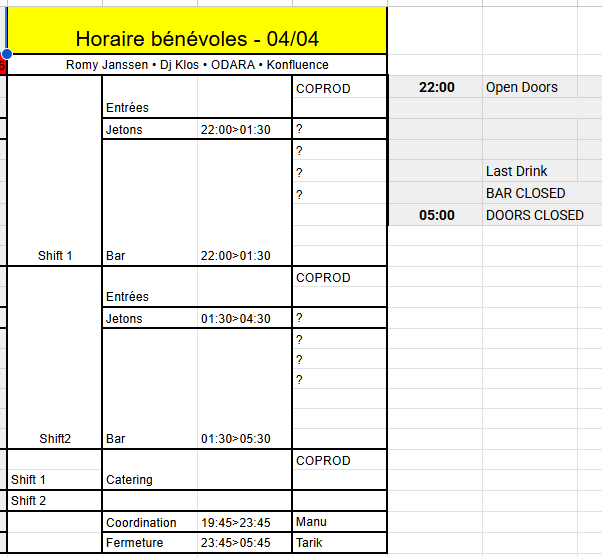Image resolution: width=602 pixels, height=557 pixels.
Task: Select the 05:00 time cell
Action: click(x=436, y=215)
